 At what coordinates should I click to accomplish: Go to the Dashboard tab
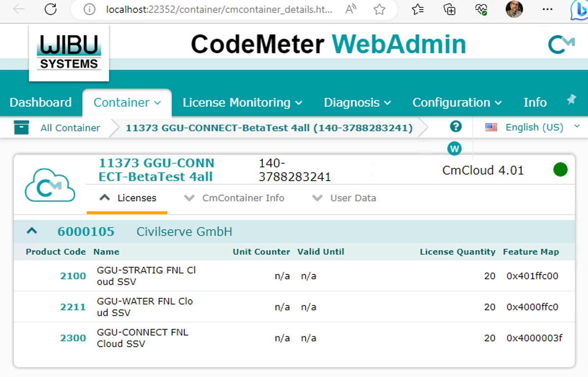[41, 103]
